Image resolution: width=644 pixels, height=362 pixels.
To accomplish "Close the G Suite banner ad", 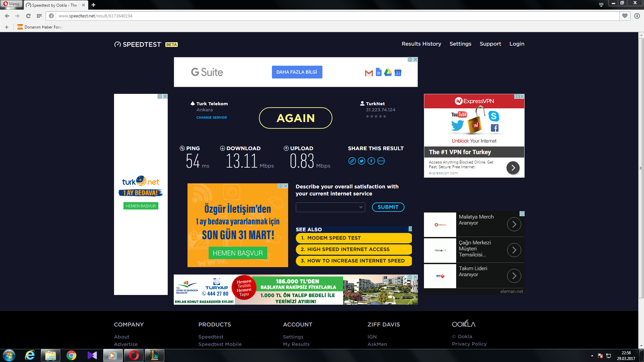I will pos(415,59).
